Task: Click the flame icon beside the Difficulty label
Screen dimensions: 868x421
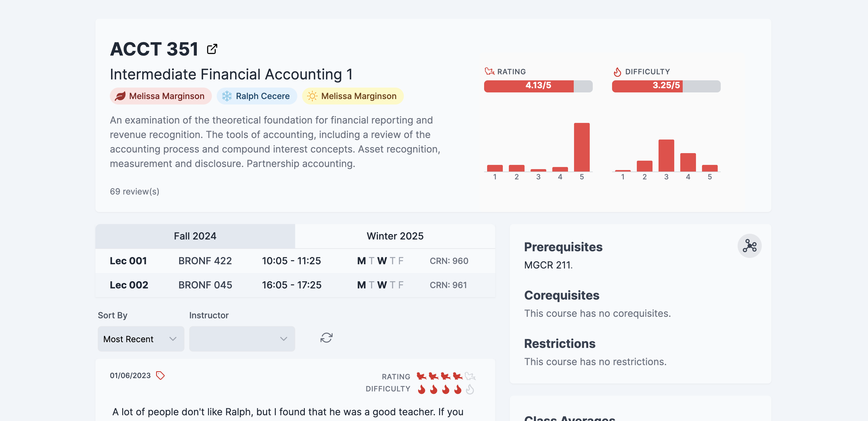Action: 617,72
